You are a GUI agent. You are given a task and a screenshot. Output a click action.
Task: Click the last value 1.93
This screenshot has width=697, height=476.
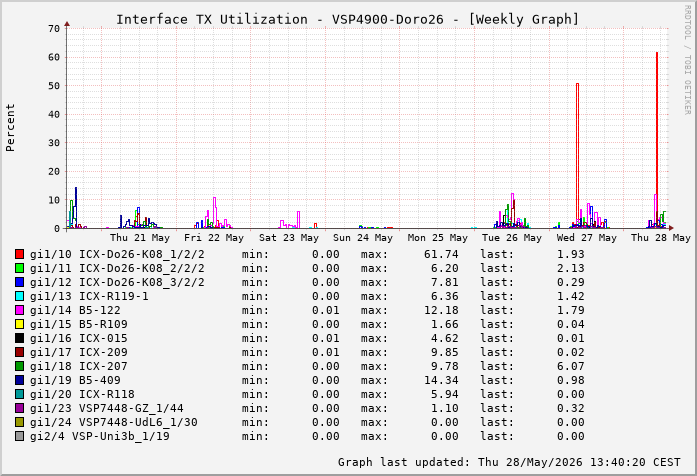pos(571,254)
